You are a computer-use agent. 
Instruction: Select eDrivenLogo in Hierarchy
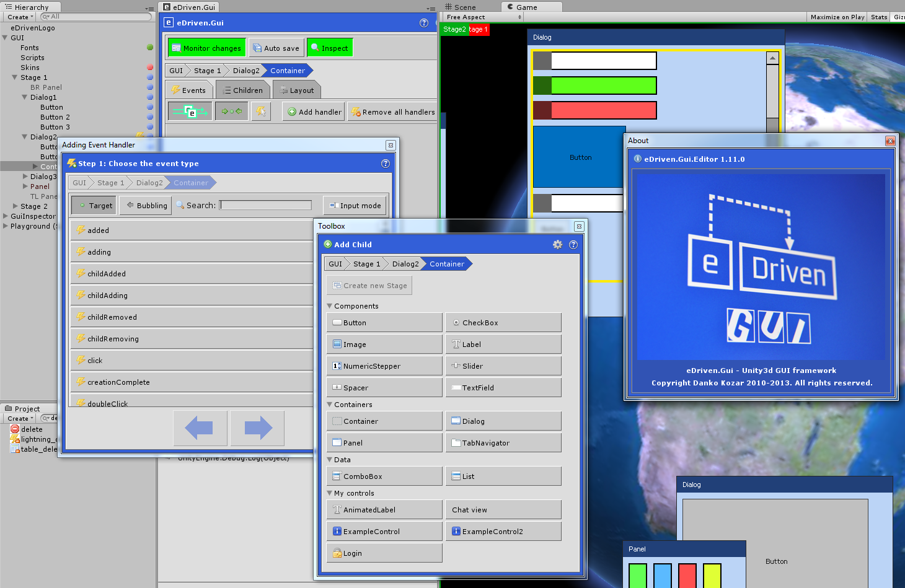(x=33, y=28)
